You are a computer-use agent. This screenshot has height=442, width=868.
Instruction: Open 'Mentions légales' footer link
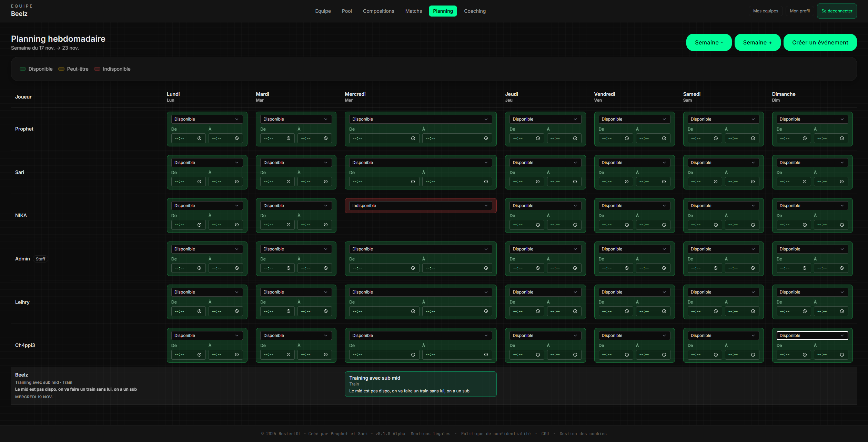(x=430, y=434)
